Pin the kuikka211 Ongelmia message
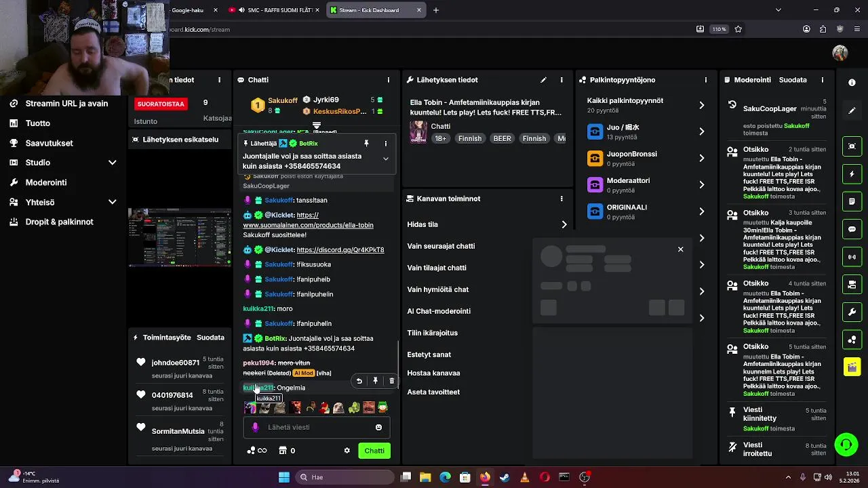Screen dimensions: 868x488 pyautogui.click(x=375, y=381)
